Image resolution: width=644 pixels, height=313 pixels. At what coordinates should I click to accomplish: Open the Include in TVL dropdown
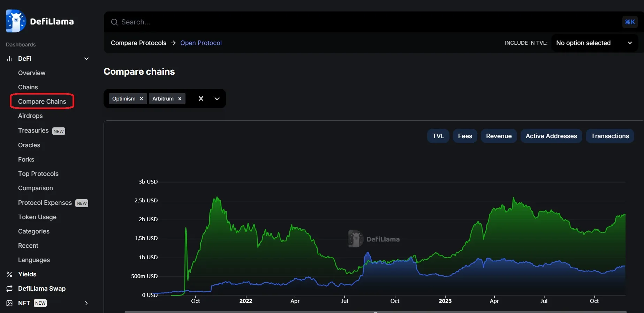click(594, 43)
